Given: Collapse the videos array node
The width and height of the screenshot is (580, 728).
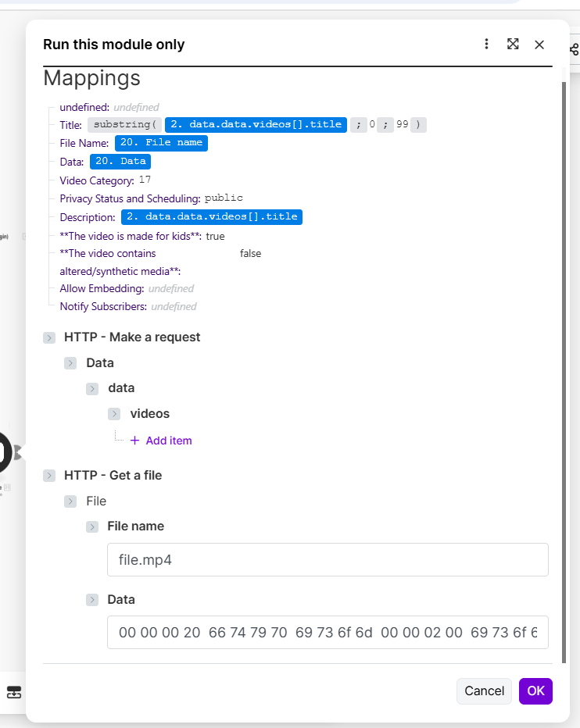Looking at the screenshot, I should click(115, 414).
